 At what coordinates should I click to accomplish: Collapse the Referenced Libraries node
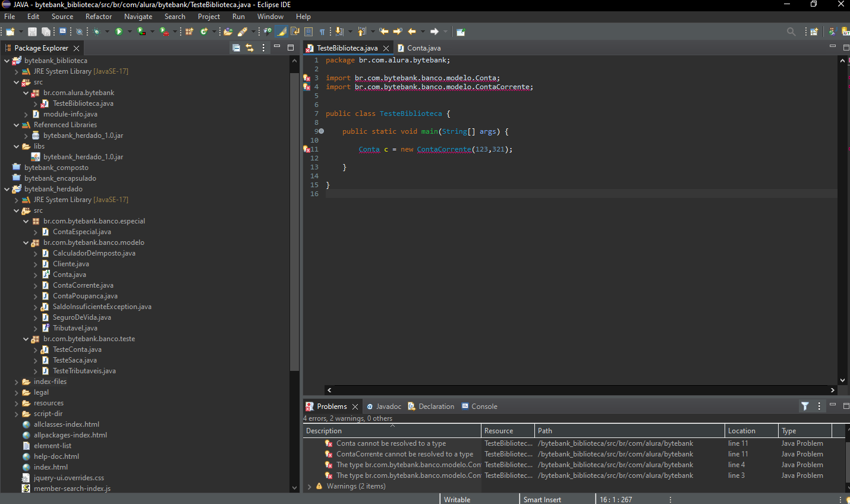point(16,125)
